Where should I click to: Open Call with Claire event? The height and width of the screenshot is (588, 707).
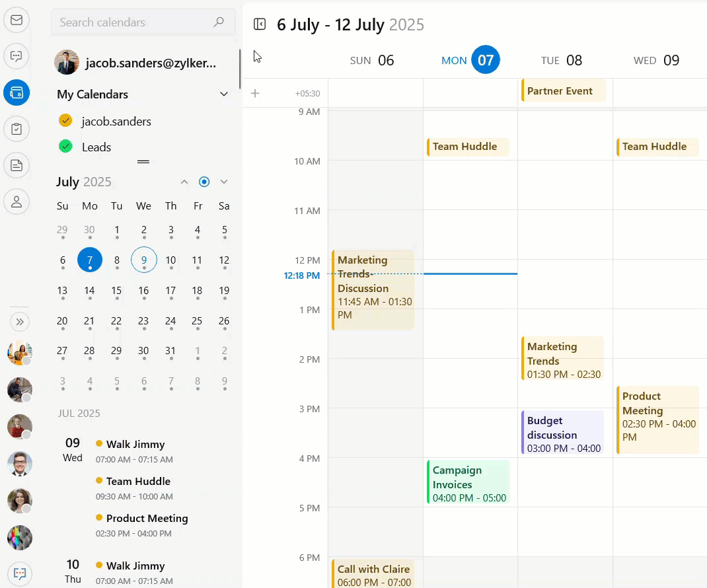click(373, 573)
